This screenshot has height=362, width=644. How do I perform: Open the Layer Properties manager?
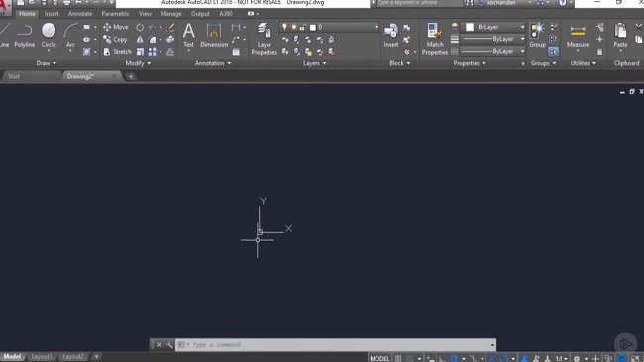[264, 39]
